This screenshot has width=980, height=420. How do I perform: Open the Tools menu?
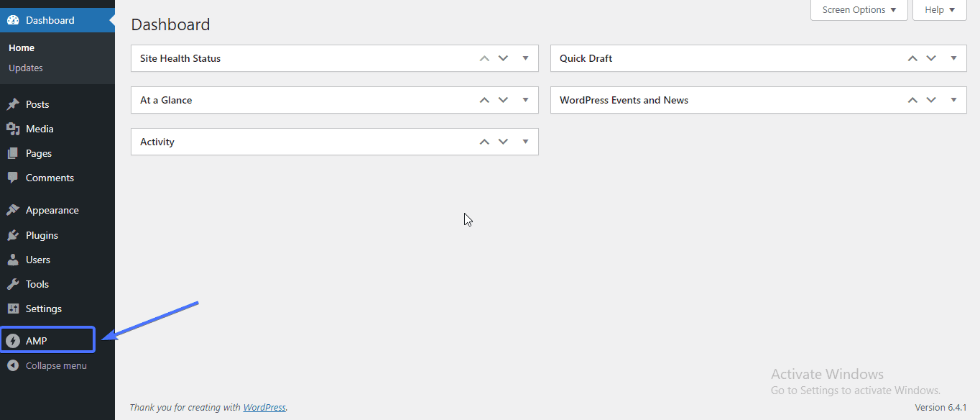coord(57,284)
